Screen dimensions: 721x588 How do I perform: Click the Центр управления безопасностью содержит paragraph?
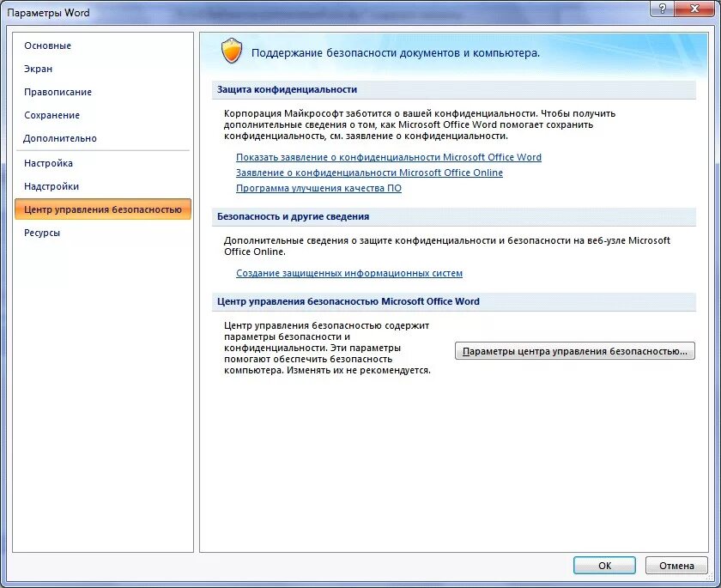[x=327, y=348]
